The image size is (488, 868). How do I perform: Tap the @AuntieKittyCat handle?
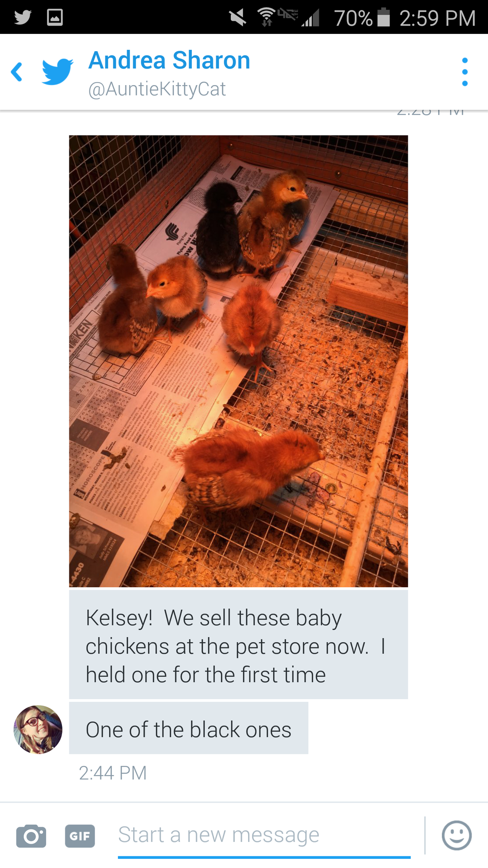click(x=157, y=89)
